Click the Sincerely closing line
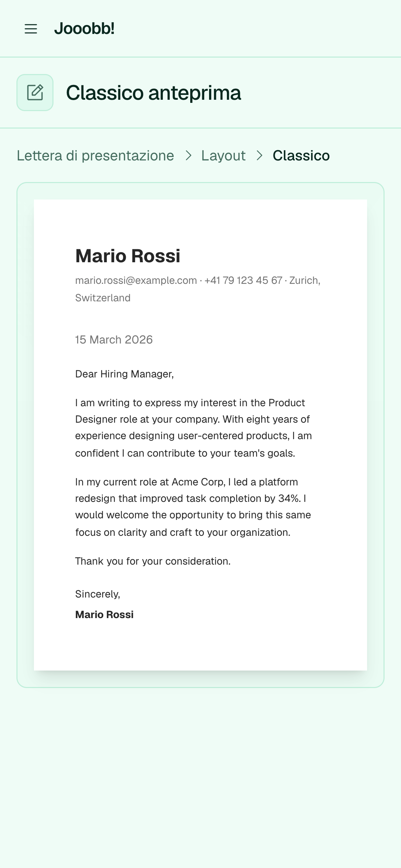 (98, 594)
